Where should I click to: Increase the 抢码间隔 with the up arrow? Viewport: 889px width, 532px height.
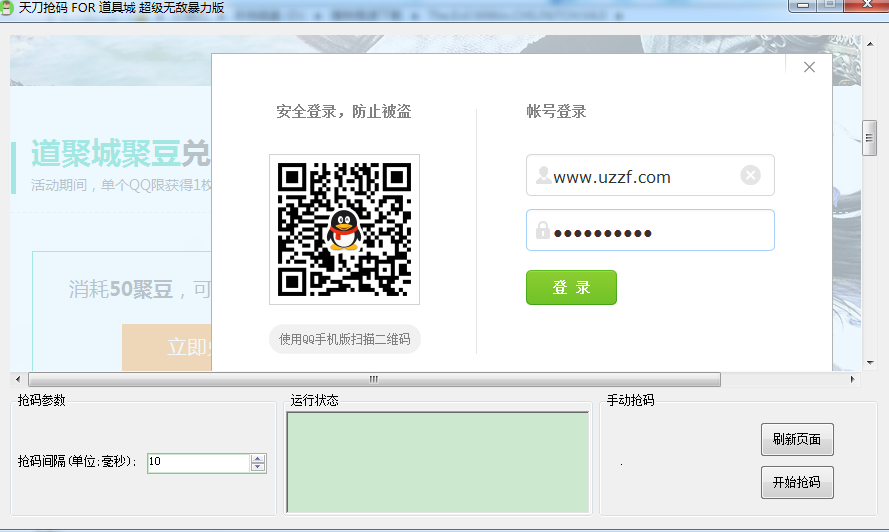pyautogui.click(x=258, y=458)
